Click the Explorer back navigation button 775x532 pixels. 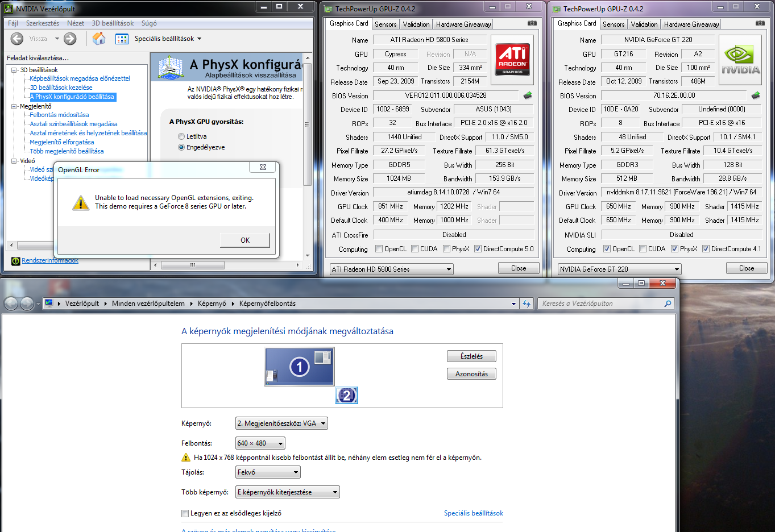tap(11, 304)
